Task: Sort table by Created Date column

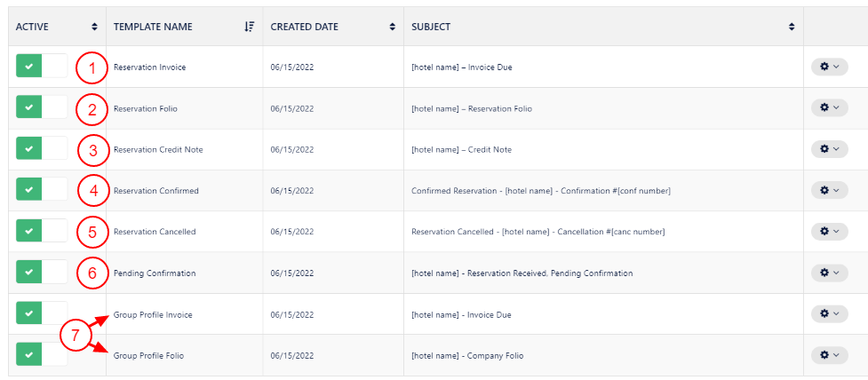Action: (392, 27)
